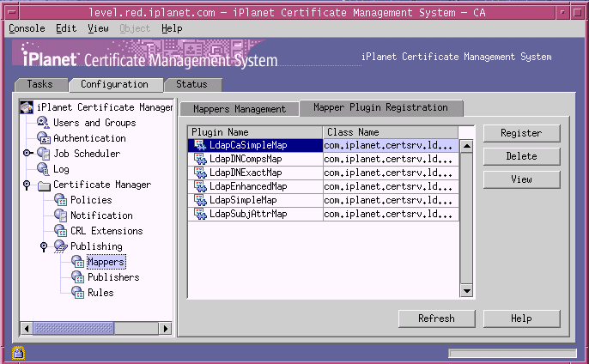Click the iPlanet Certificate Manager root icon
Screen dimensions: 589x364
coord(27,107)
